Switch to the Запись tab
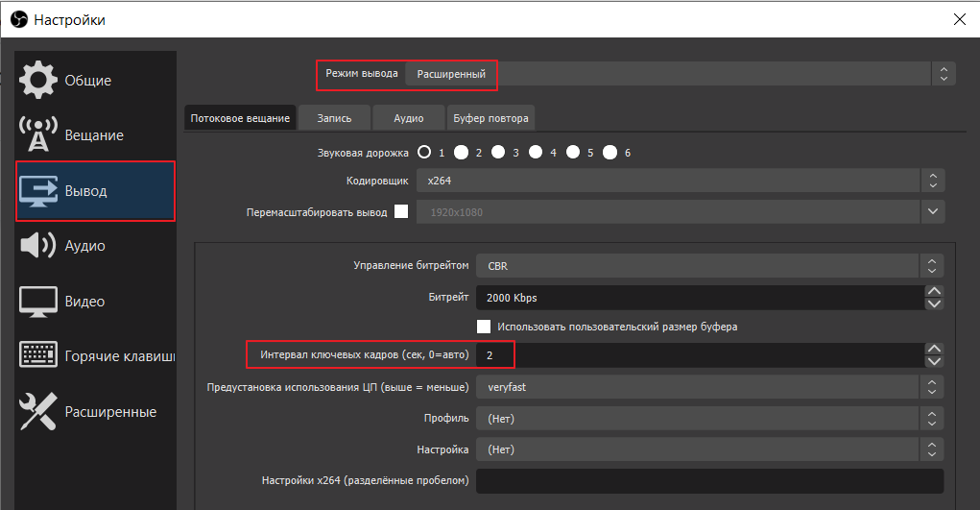980x510 pixels. click(x=333, y=118)
